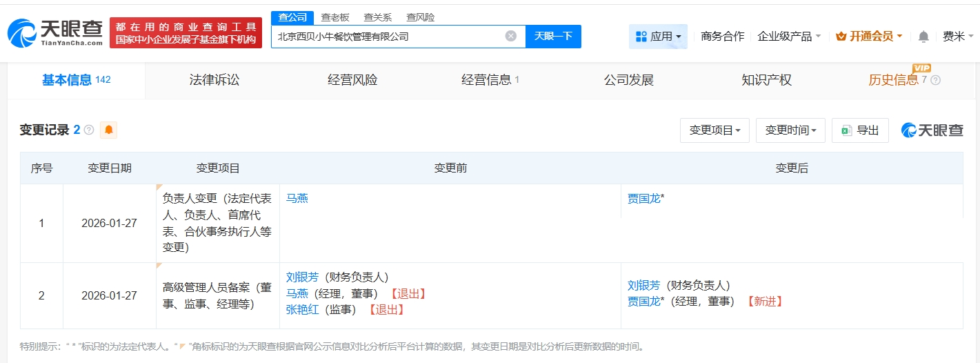980x363 pixels.
Task: Clear the search box with X icon
Action: (x=510, y=36)
